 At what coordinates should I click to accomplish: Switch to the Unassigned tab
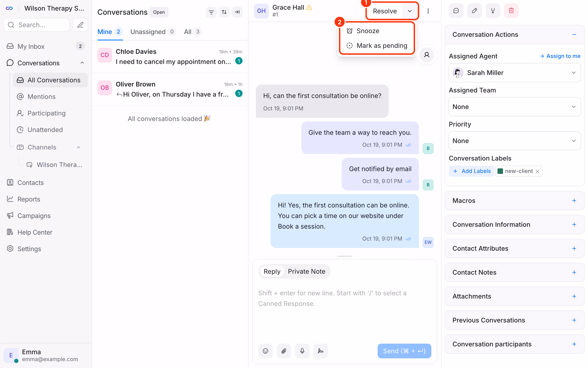(153, 32)
